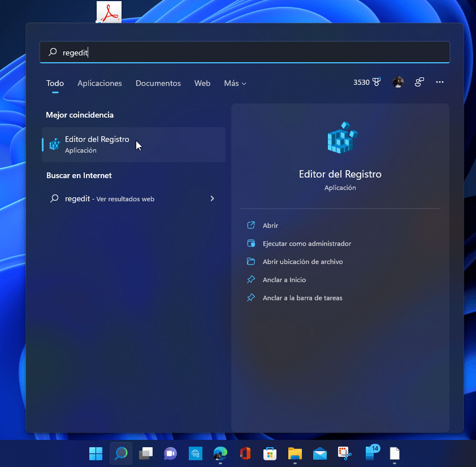Expand regedit web results with chevron arrow
This screenshot has width=476, height=467.
212,198
